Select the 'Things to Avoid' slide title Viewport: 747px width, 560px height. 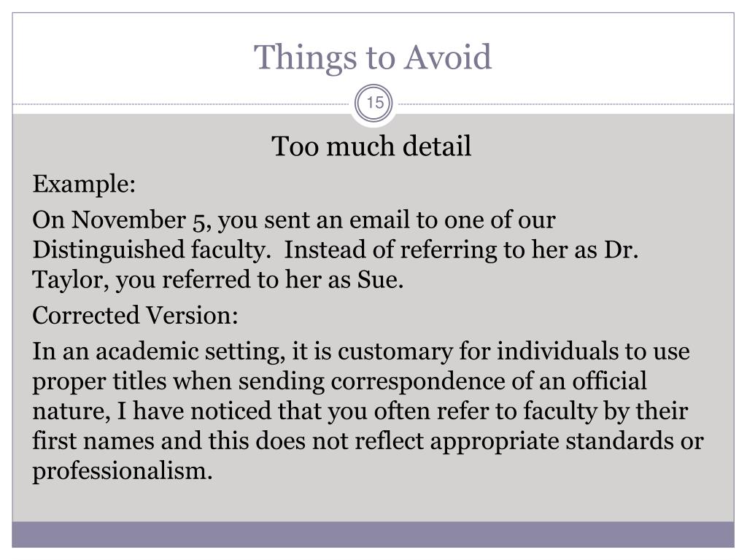click(x=372, y=57)
